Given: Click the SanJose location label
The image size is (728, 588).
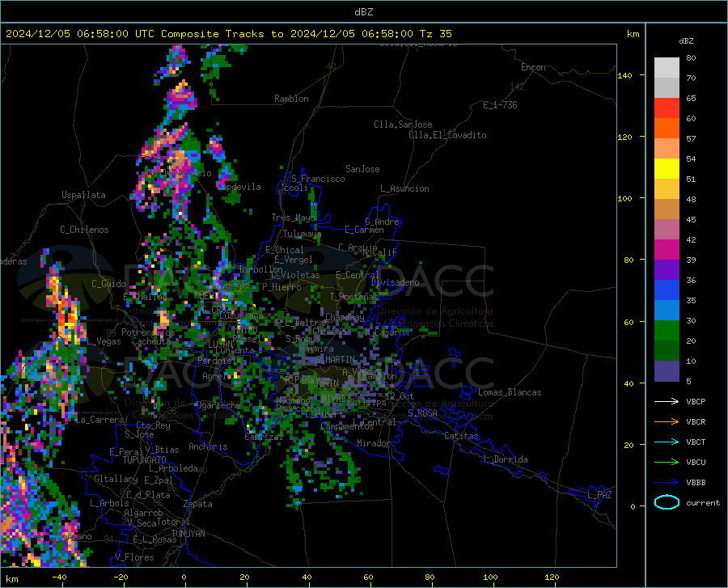Looking at the screenshot, I should click(x=362, y=169).
